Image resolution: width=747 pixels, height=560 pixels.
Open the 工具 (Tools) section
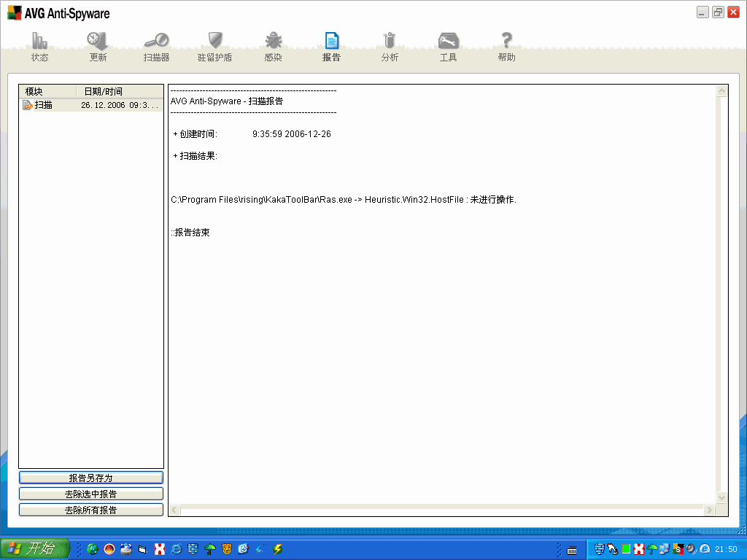tap(449, 47)
